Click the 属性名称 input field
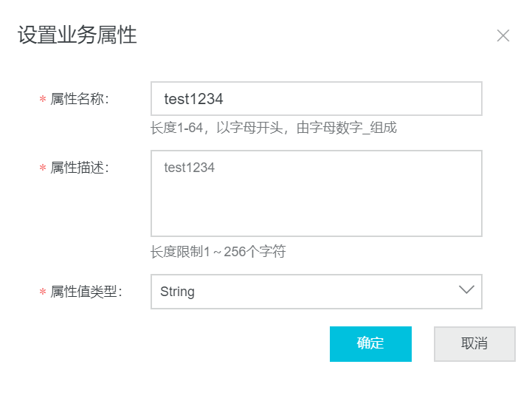This screenshot has width=532, height=398. [x=317, y=98]
